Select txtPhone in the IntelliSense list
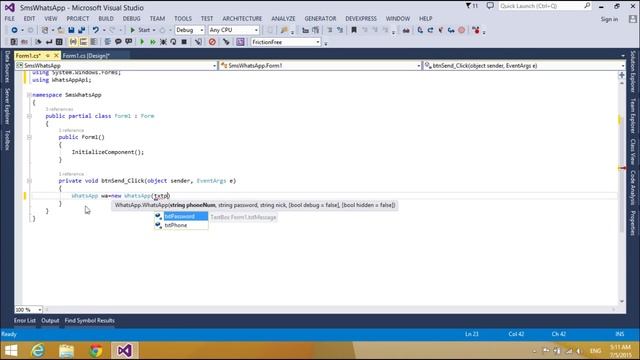The image size is (640, 360). coord(181,225)
